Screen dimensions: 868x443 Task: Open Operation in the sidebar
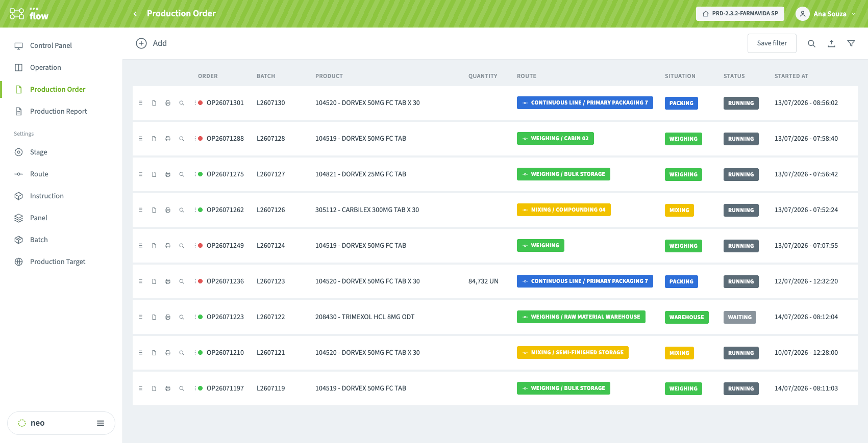point(45,67)
